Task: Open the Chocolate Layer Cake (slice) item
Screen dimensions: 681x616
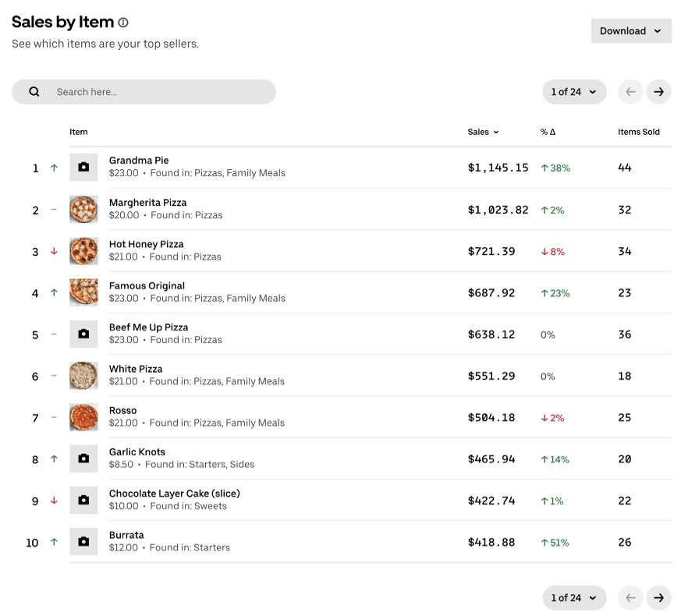Action: (x=174, y=494)
